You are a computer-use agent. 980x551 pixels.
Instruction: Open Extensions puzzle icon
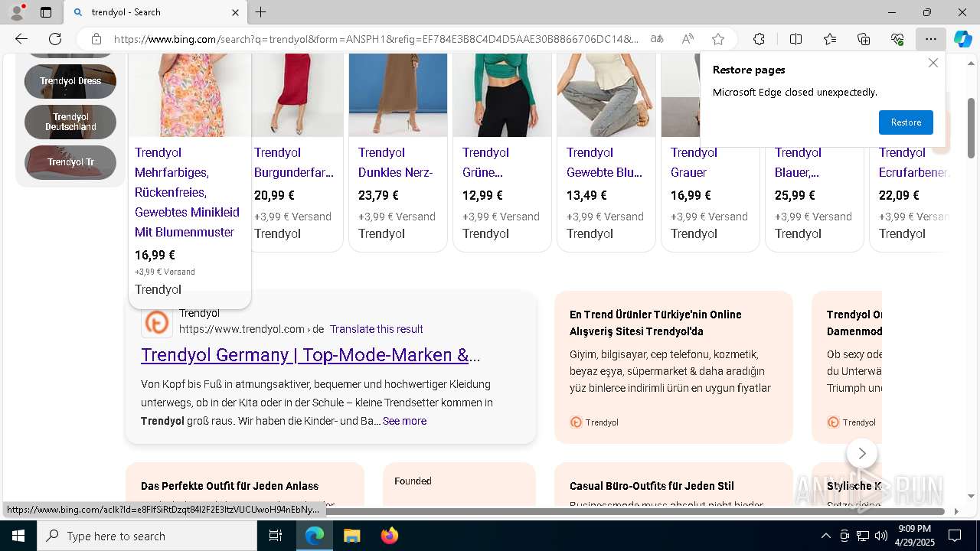tap(759, 39)
